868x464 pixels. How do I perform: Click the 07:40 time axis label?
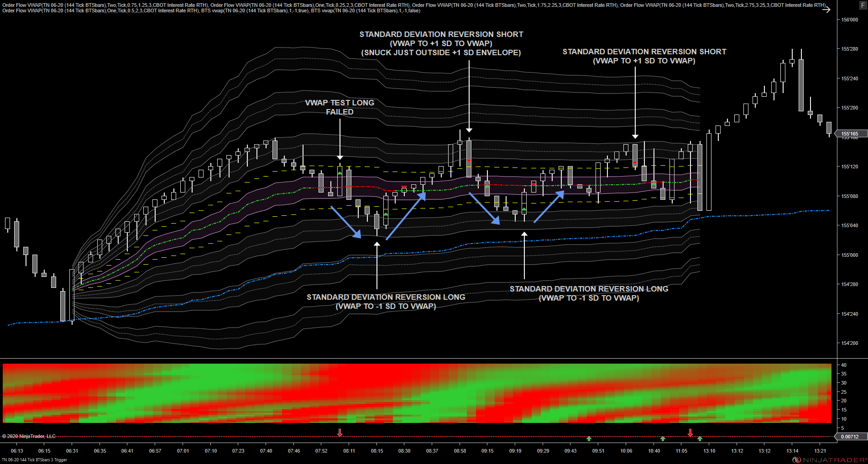tap(266, 451)
